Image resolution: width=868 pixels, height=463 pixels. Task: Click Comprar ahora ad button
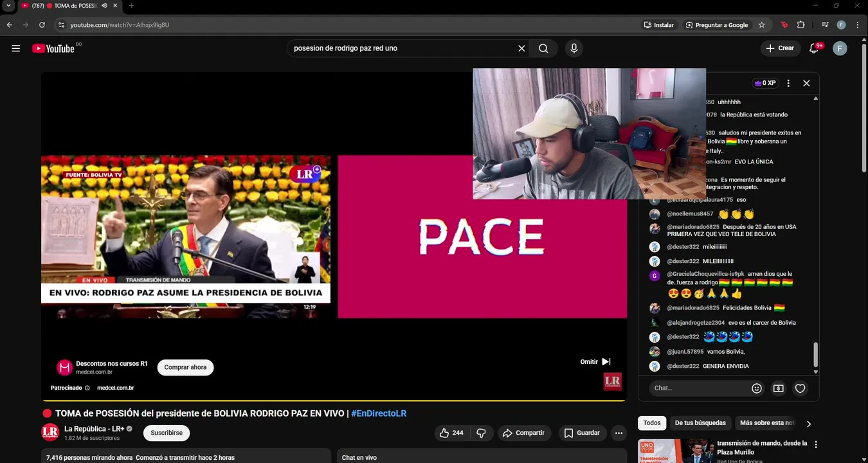[x=185, y=367]
